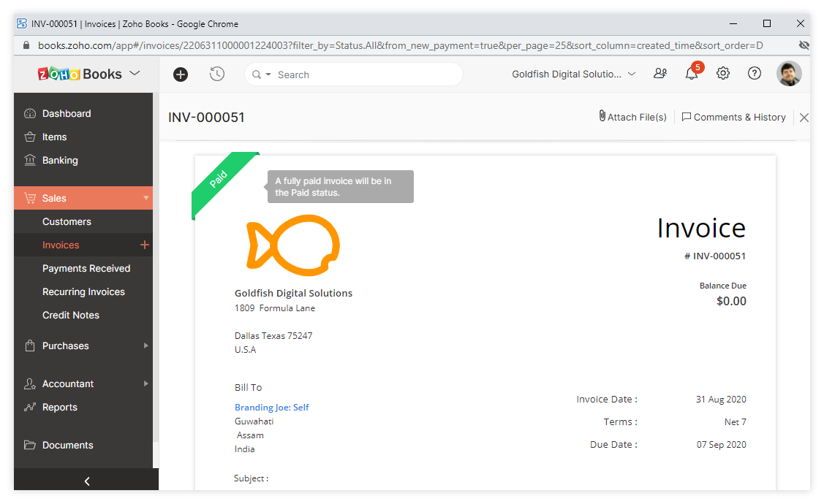Viewport: 824px width, 504px height.
Task: Click the user profile avatar
Action: (789, 74)
